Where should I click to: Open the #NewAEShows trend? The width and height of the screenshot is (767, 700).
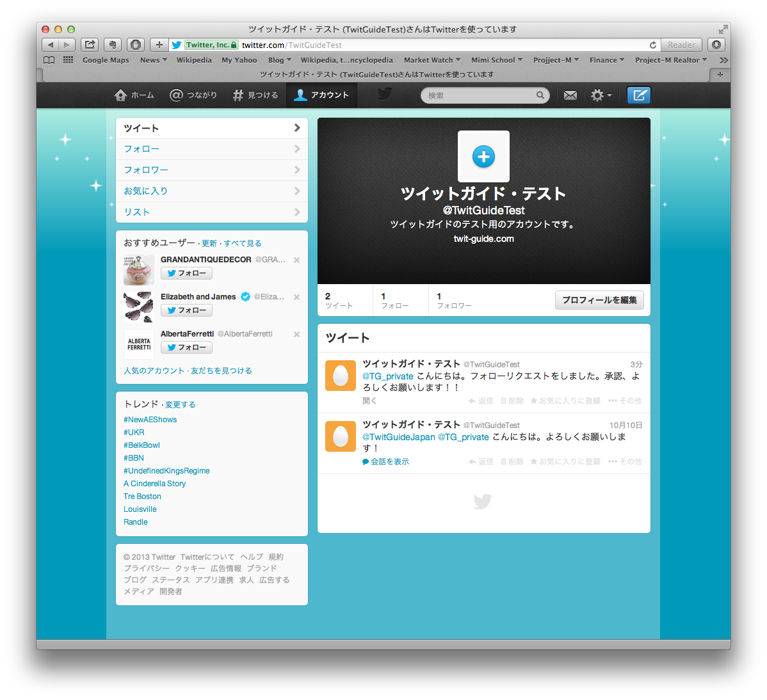coord(150,419)
